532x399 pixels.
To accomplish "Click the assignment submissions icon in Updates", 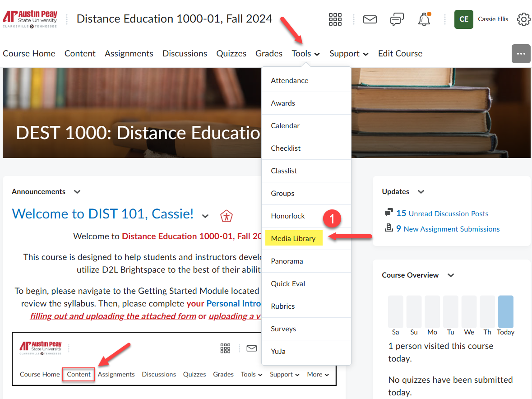I will click(389, 228).
